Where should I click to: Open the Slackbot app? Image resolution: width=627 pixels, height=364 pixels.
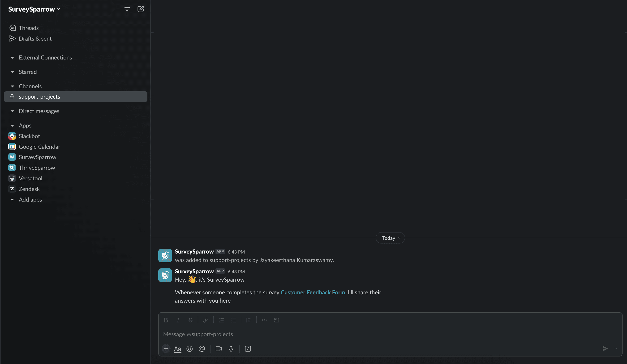pyautogui.click(x=29, y=136)
